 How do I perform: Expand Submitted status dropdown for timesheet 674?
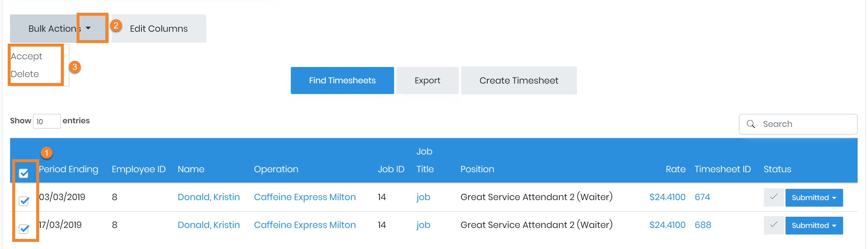(814, 197)
